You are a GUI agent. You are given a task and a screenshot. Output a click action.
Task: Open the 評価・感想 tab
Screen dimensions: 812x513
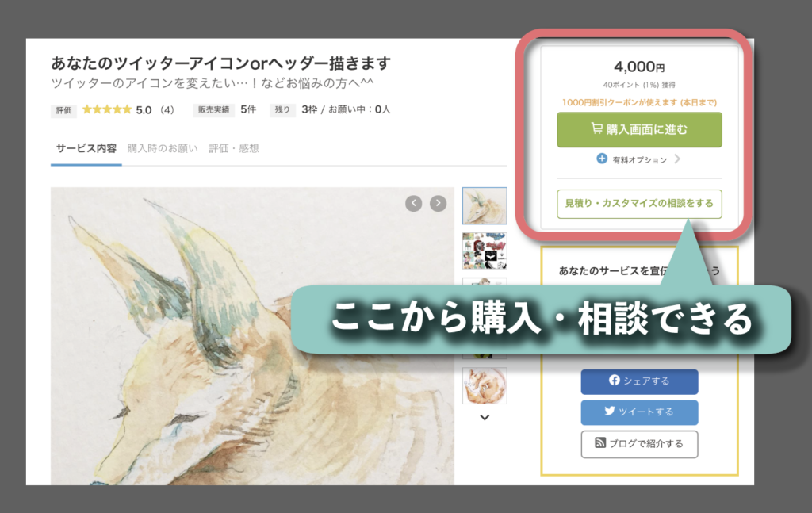[234, 148]
